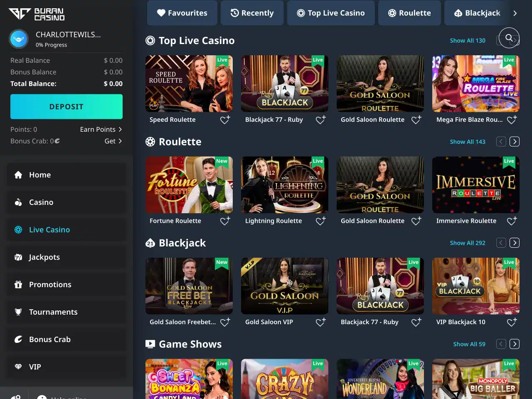532x399 pixels.
Task: Click Earn Points link
Action: click(x=101, y=130)
